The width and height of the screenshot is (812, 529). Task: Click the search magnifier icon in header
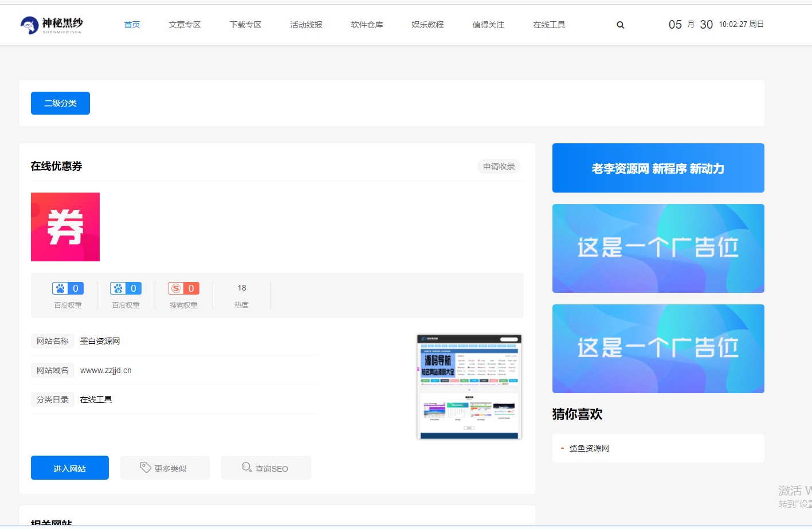[620, 25]
